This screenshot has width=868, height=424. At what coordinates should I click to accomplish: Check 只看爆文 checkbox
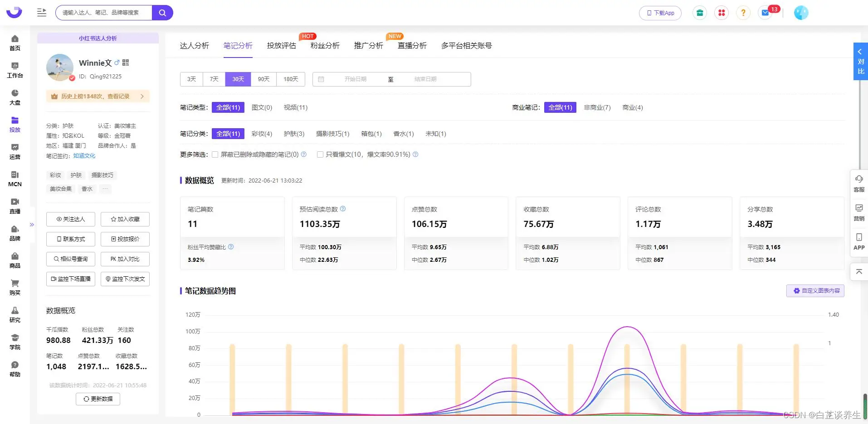320,154
